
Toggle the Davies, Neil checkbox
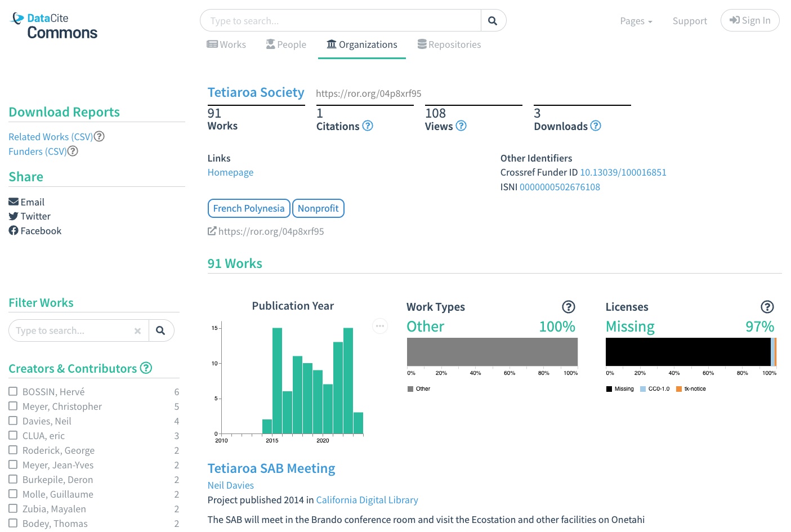13,421
